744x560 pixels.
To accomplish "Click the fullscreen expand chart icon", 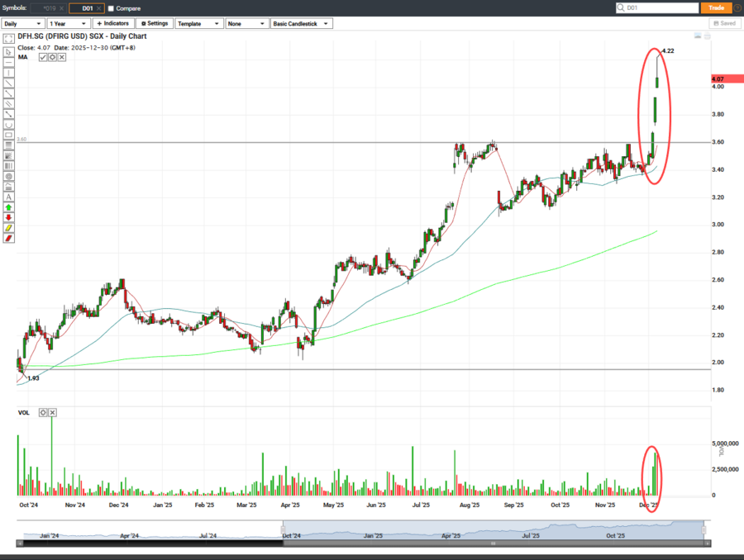I will (8, 40).
